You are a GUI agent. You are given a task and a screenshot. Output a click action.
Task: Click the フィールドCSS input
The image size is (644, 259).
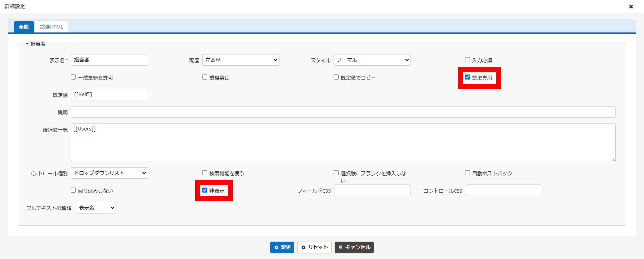click(372, 190)
